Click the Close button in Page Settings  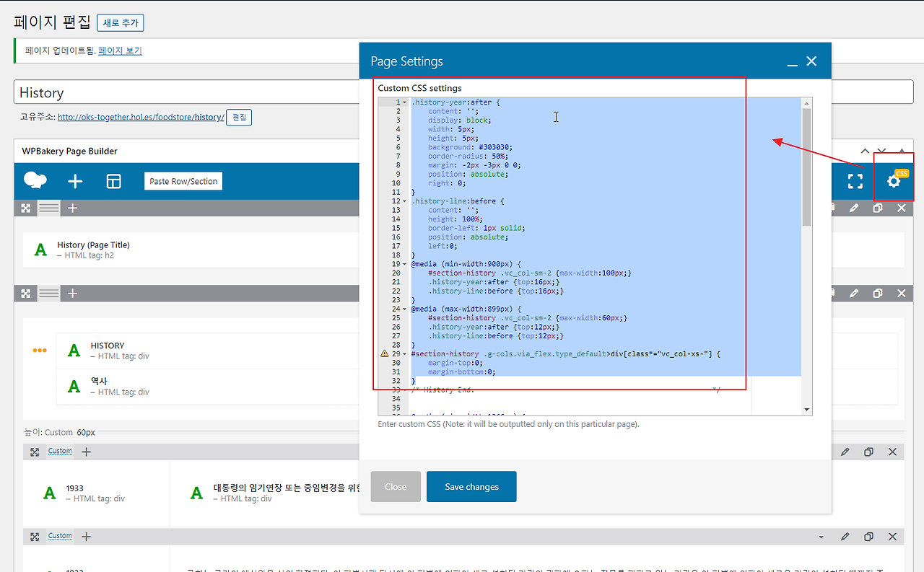pyautogui.click(x=396, y=487)
